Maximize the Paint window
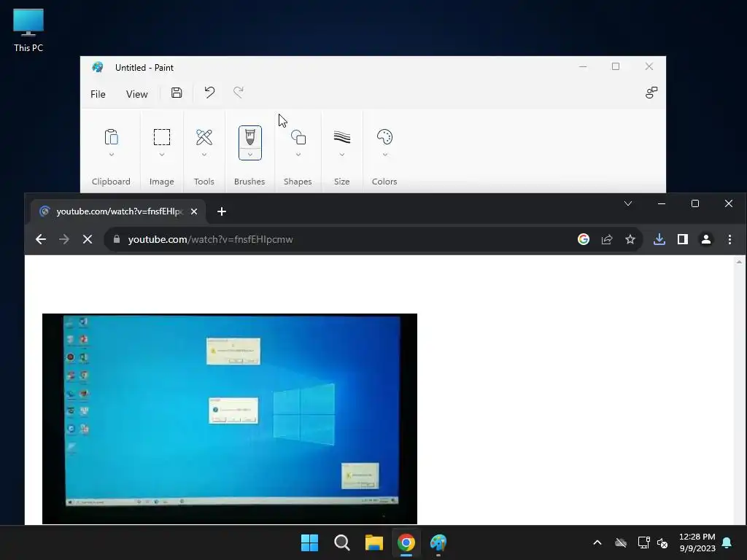 [616, 66]
